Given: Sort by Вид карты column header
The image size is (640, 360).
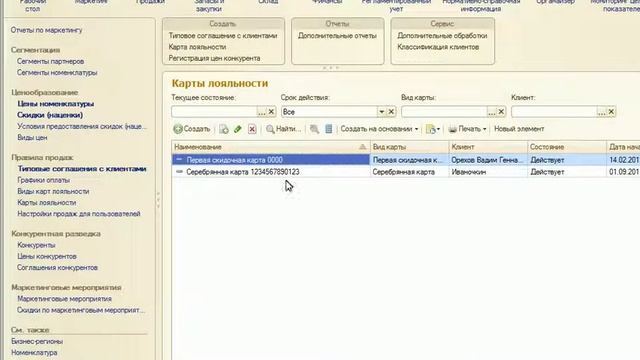Looking at the screenshot, I should 409,147.
